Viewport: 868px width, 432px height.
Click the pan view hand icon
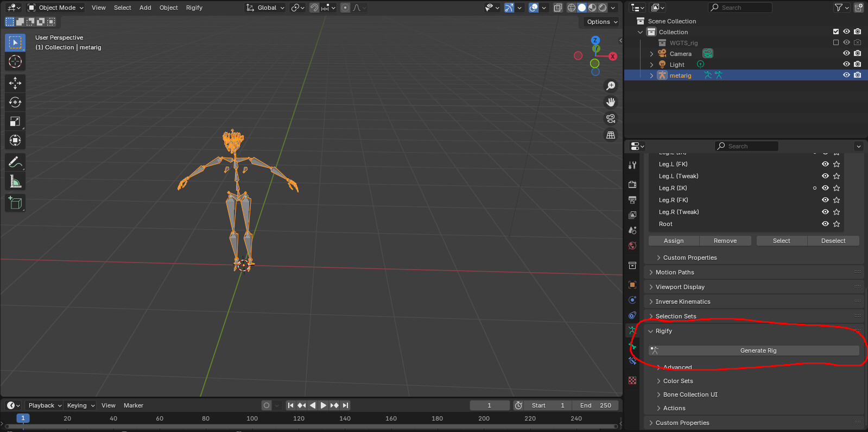point(611,102)
